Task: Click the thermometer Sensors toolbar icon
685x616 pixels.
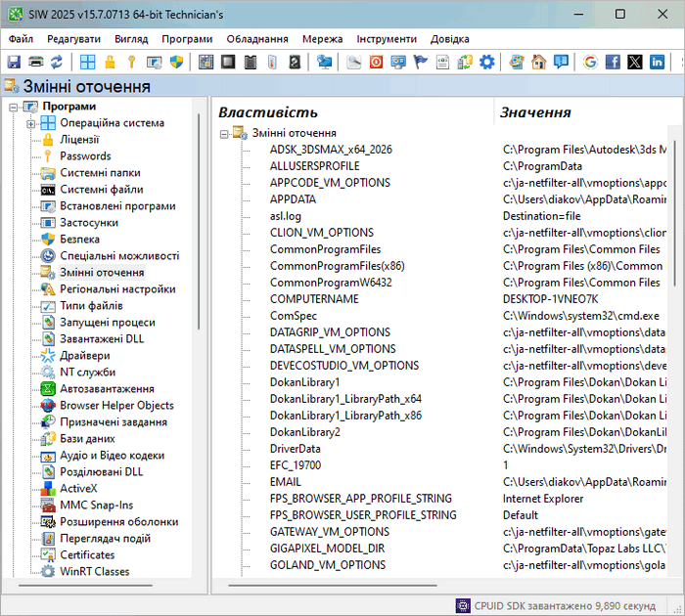Action: coord(272,62)
